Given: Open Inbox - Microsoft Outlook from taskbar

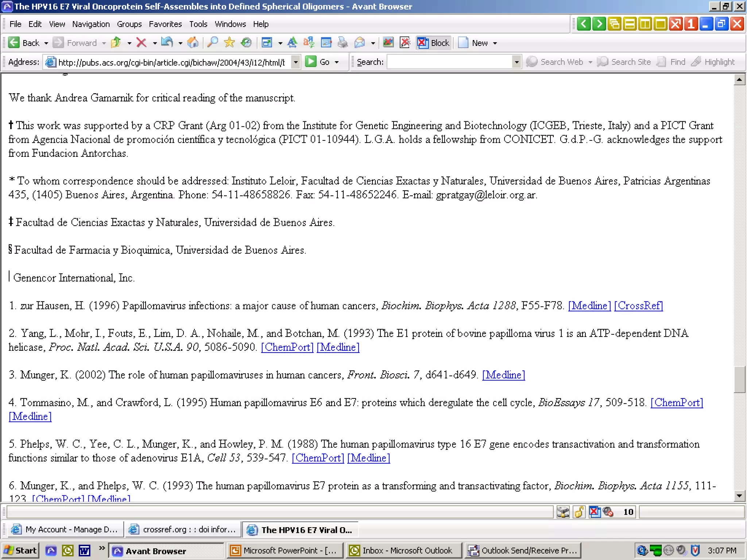Looking at the screenshot, I should point(401,551).
